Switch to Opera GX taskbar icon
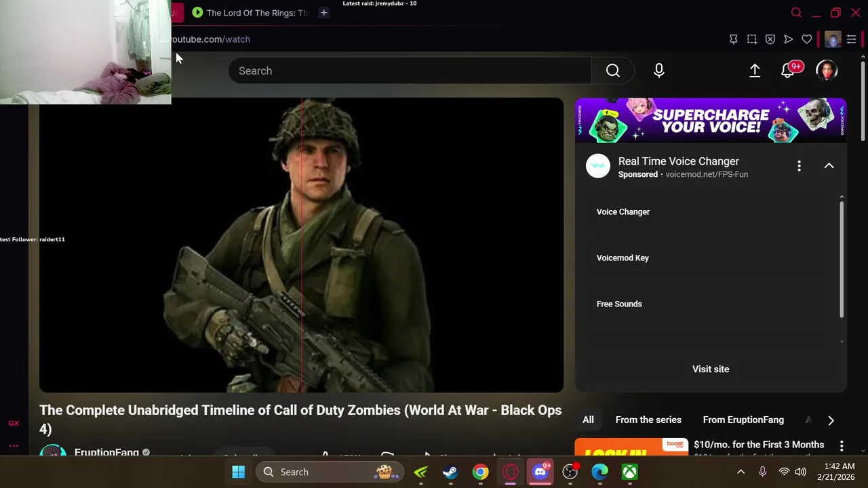 pos(510,472)
